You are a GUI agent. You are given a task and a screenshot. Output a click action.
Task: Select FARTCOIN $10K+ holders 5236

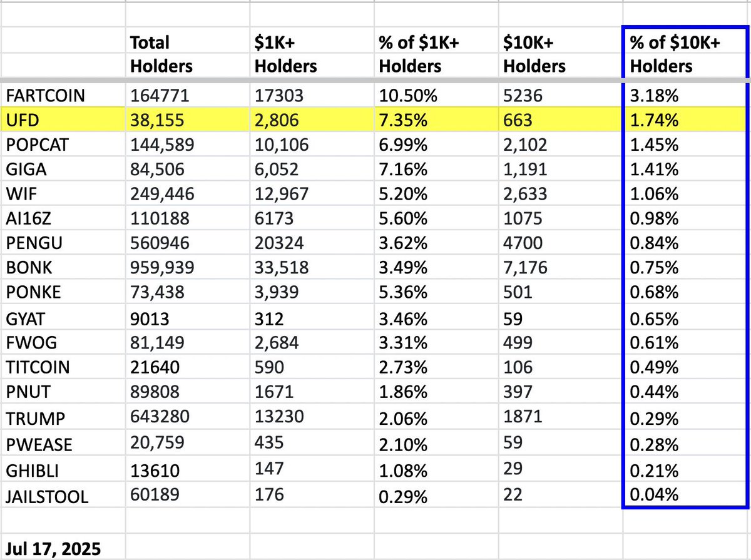coord(523,97)
